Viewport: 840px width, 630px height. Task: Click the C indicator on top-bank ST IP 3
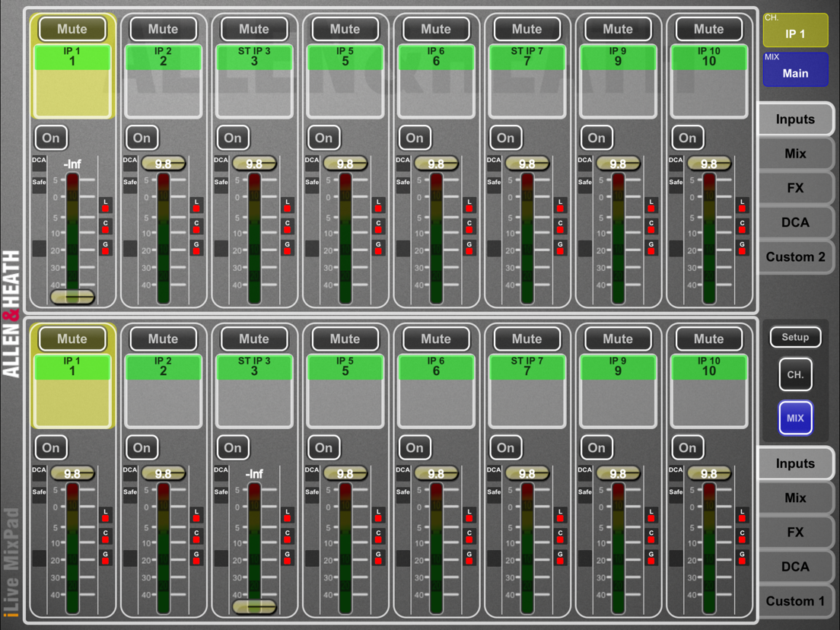pos(287,226)
